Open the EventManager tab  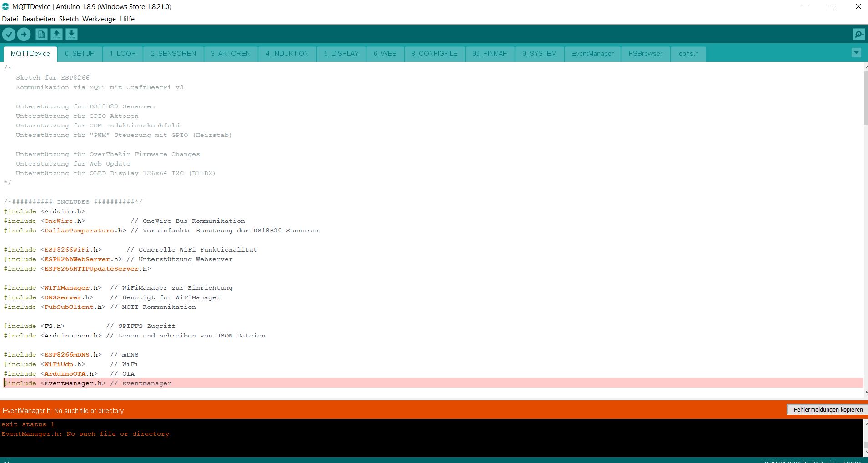pyautogui.click(x=592, y=54)
